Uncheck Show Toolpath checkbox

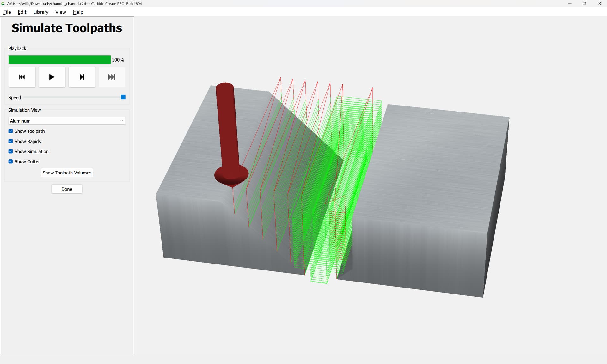11,131
